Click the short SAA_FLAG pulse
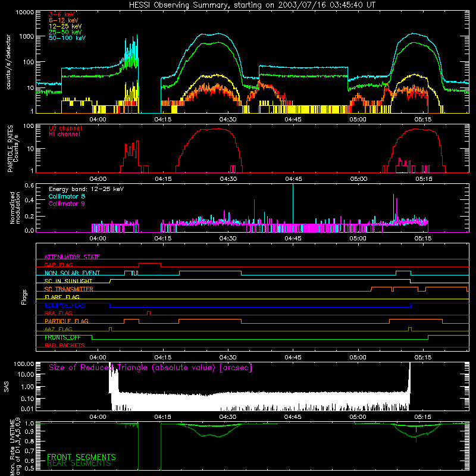Viewport: 476px width, 476px height. (149, 313)
